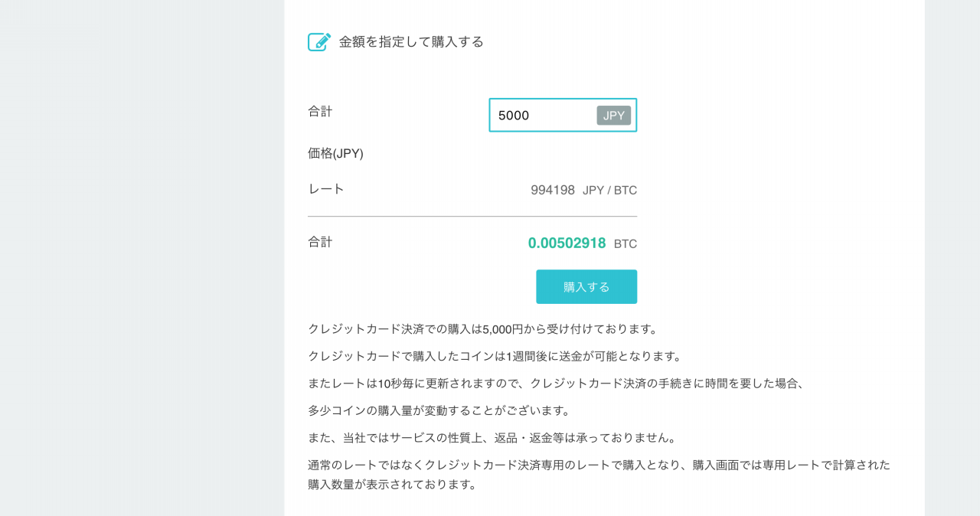
Task: Click the BTC unit next to the total
Action: pyautogui.click(x=626, y=244)
